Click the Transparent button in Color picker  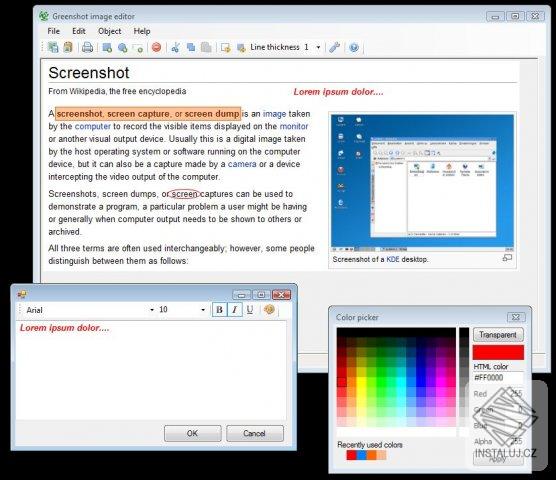[x=498, y=335]
